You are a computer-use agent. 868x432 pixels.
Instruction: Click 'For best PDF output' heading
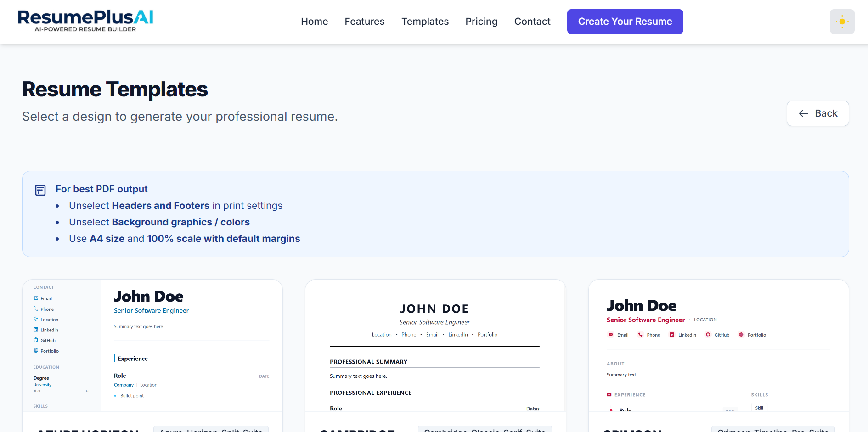(101, 189)
